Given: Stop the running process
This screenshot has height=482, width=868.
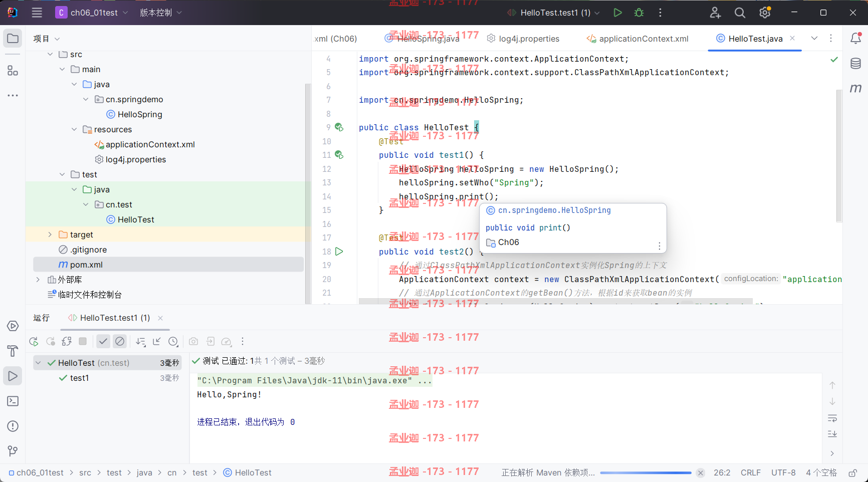Looking at the screenshot, I should 83,341.
